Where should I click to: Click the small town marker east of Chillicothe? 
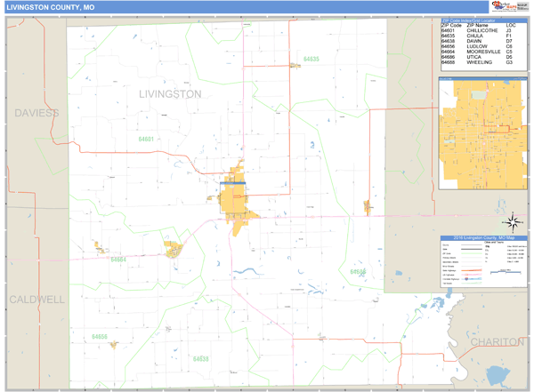tap(367, 207)
